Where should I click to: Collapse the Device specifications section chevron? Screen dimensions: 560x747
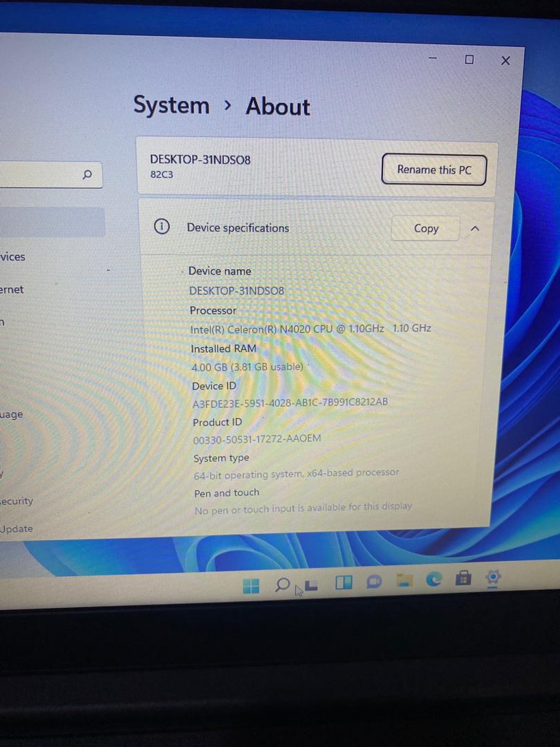pyautogui.click(x=475, y=229)
